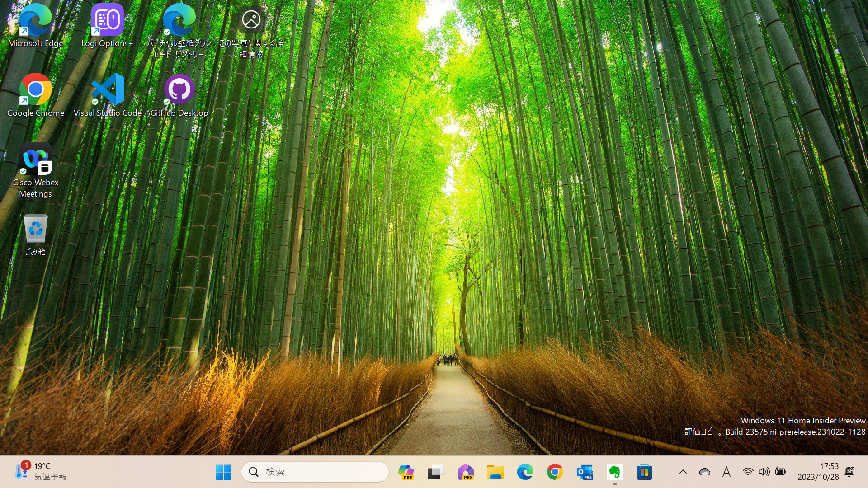Select the Cisco Webex Meetings desktop icon
This screenshot has width=868, height=488.
pyautogui.click(x=36, y=171)
